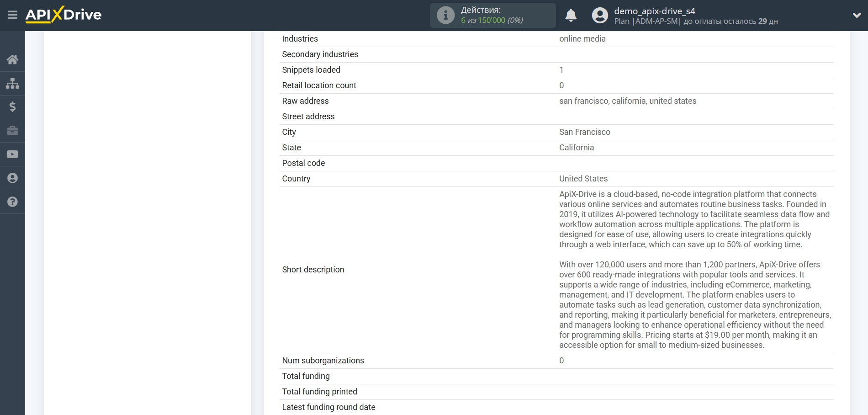Click the City row value San Francisco
Screen dimensions: 868x415
click(584, 132)
